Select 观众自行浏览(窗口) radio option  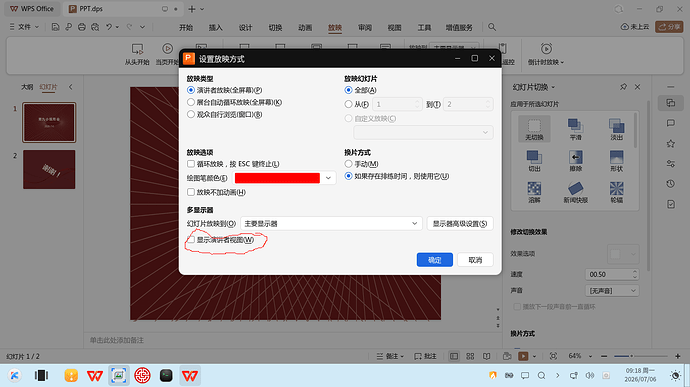(191, 114)
